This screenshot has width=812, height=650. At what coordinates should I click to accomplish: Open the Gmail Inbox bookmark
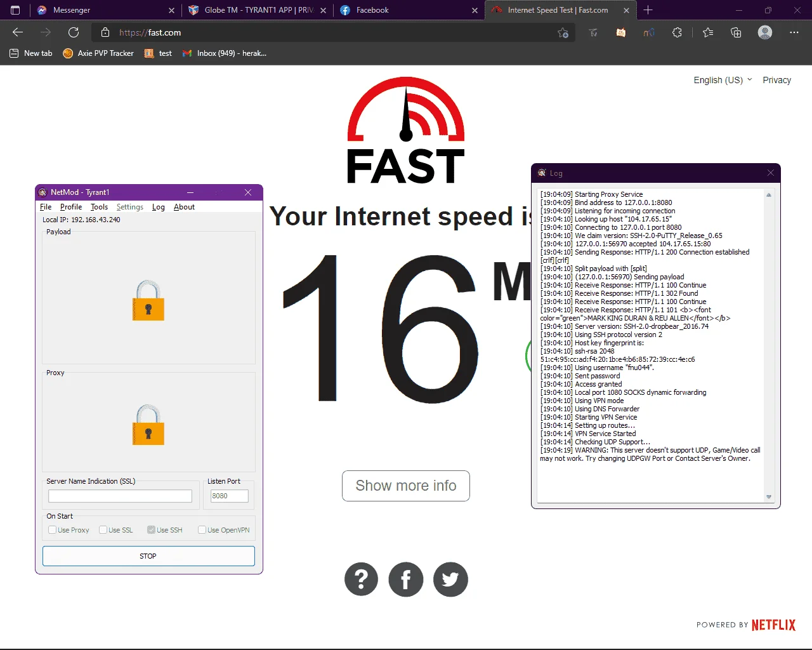coord(225,53)
